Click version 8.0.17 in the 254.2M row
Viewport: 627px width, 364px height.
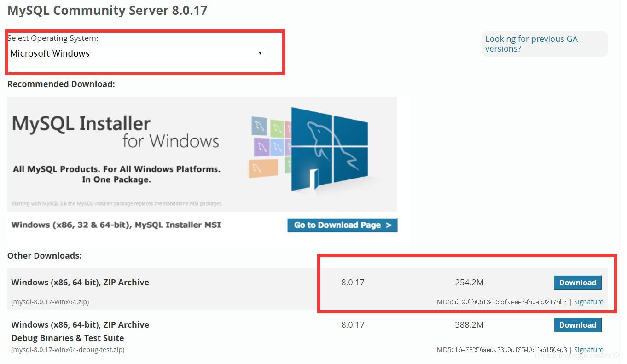[x=353, y=283]
